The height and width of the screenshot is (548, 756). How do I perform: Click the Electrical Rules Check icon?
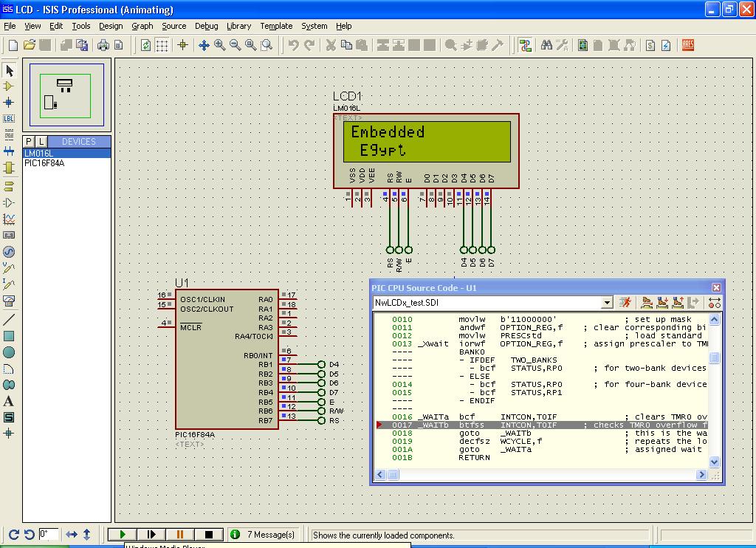pos(666,45)
